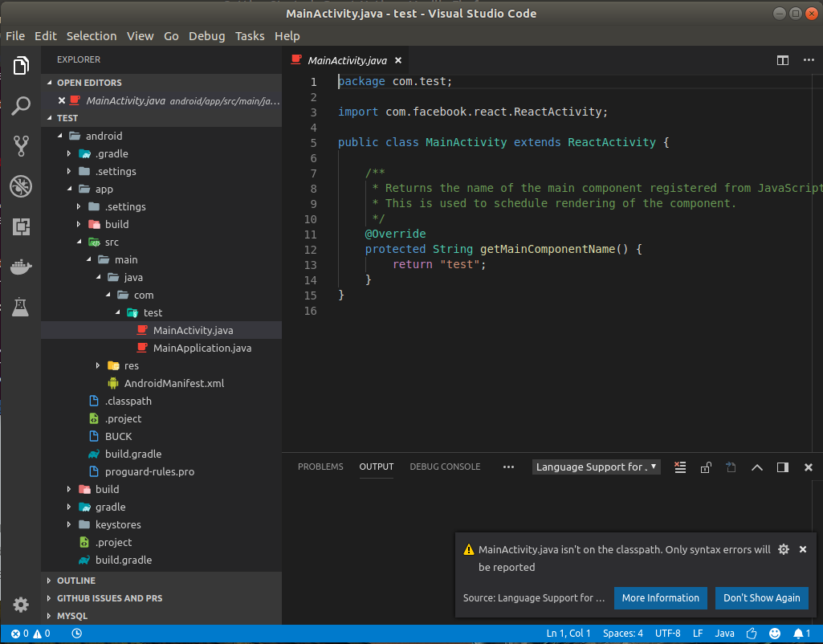Viewport: 823px width, 644px height.
Task: Open the Debug menu
Action: point(206,36)
